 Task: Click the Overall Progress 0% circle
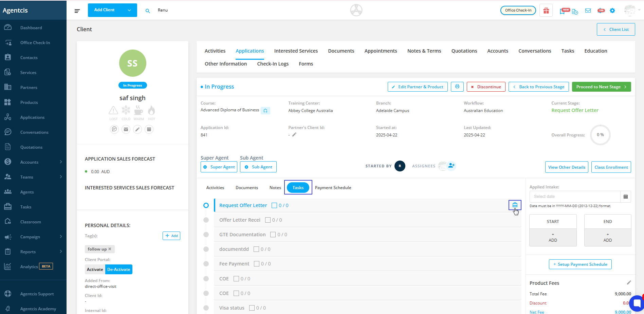(600, 135)
